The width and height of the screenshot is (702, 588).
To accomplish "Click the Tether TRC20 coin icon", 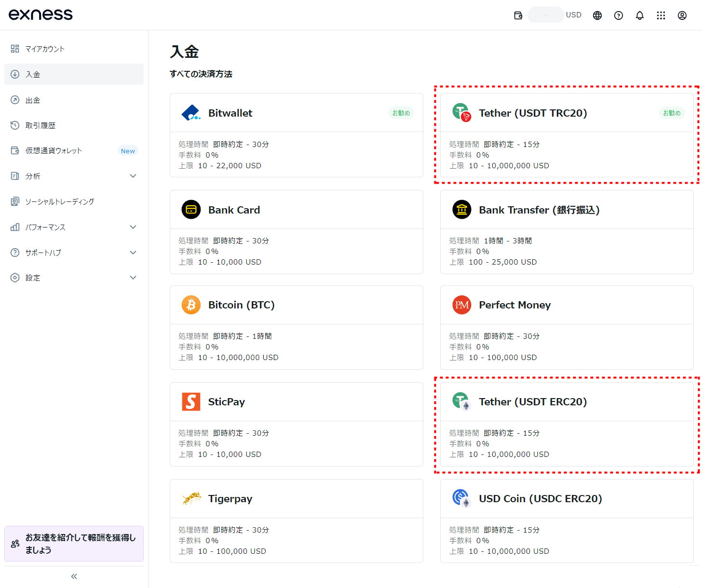I will click(x=462, y=113).
